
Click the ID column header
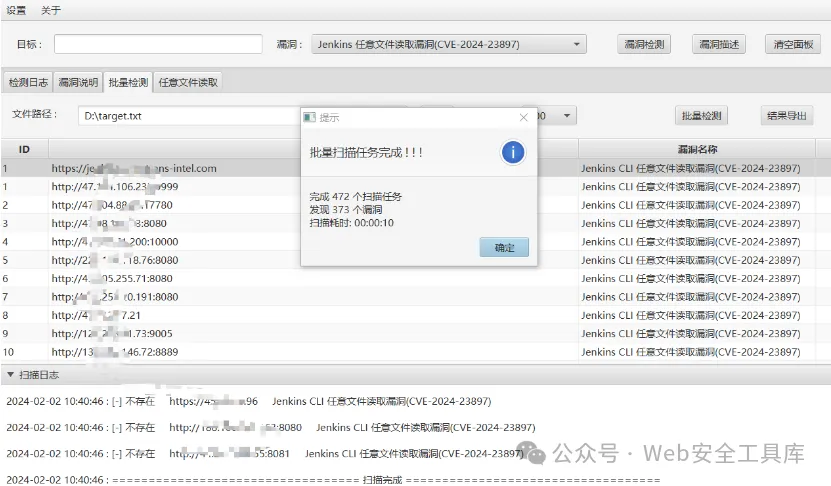[24, 149]
